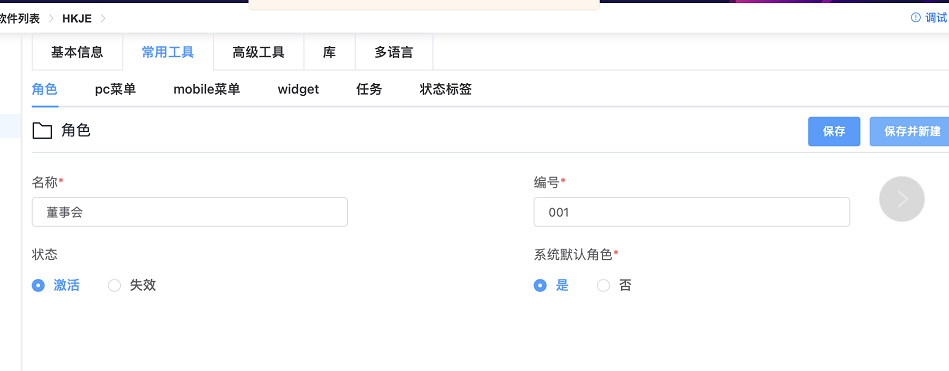Go to the widget sub-tab
Image resolution: width=949 pixels, height=371 pixels.
[298, 90]
